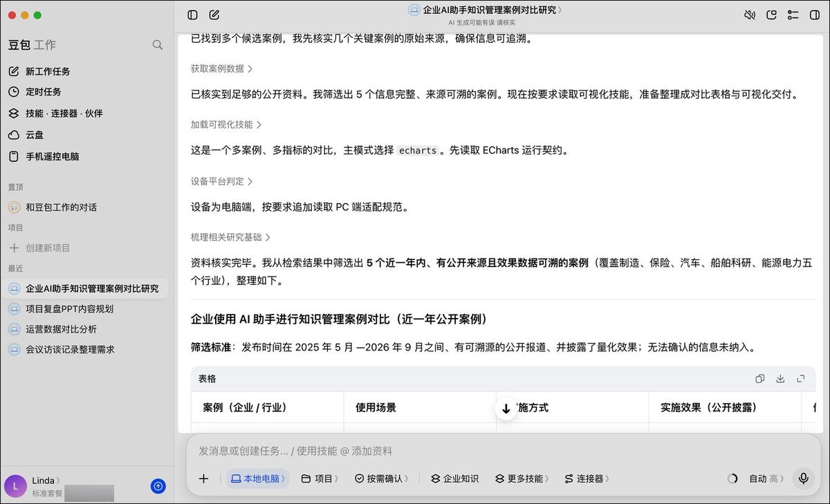Click Linda's purple avatar

(x=15, y=487)
